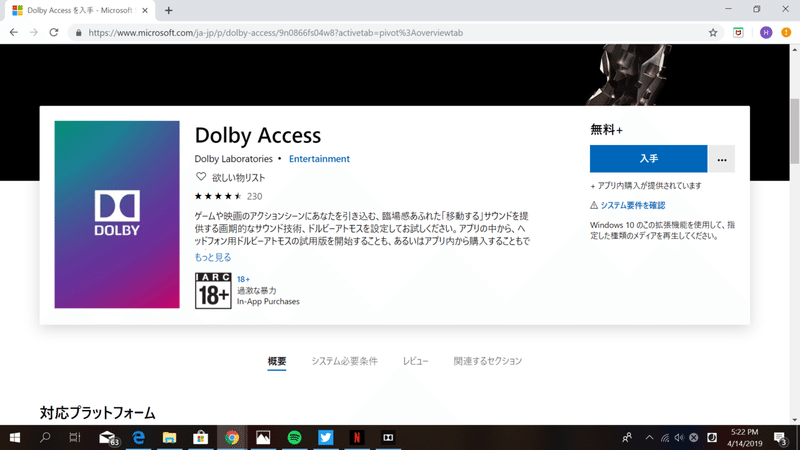Click the IARC 18+ rating badge

click(213, 290)
